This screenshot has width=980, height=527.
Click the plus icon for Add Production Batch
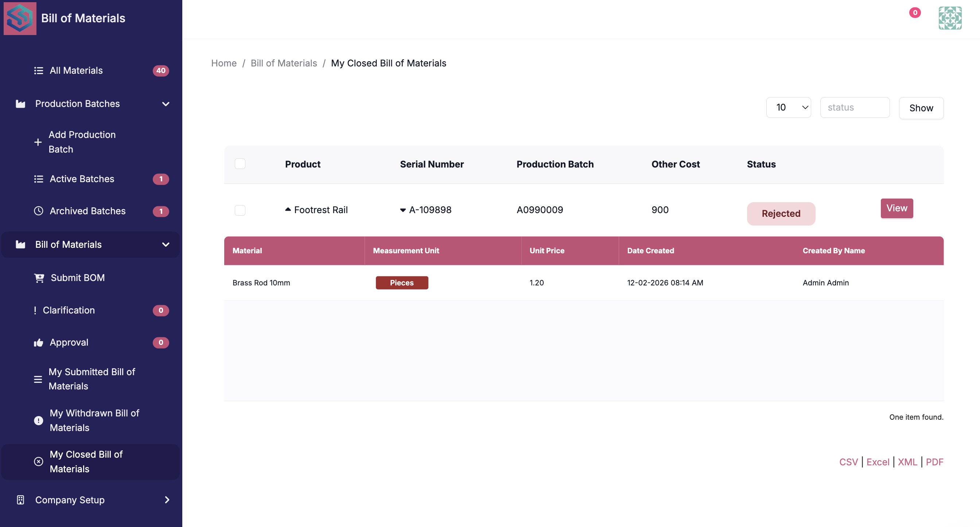pos(38,142)
